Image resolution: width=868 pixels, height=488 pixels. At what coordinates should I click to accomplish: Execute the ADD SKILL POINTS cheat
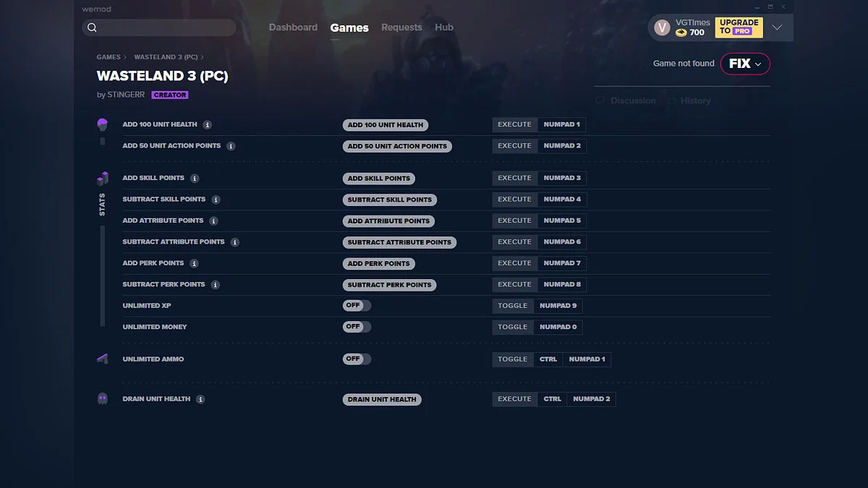pos(514,178)
